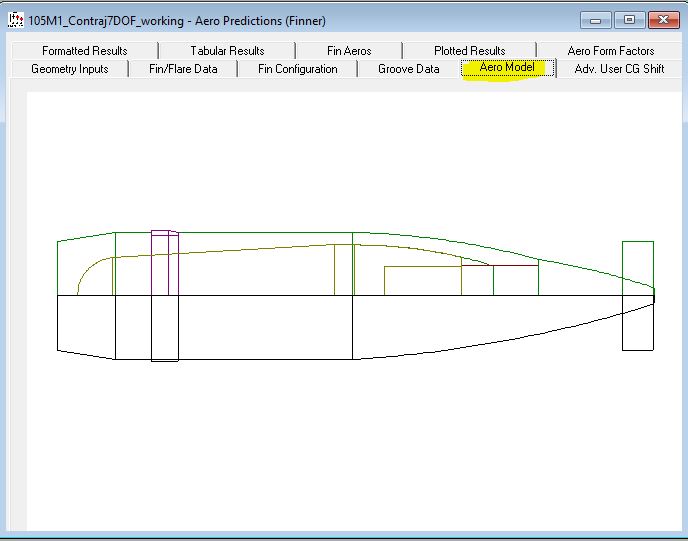Image resolution: width=688 pixels, height=541 pixels.
Task: Open the Fin Configuration tab
Action: [x=297, y=69]
